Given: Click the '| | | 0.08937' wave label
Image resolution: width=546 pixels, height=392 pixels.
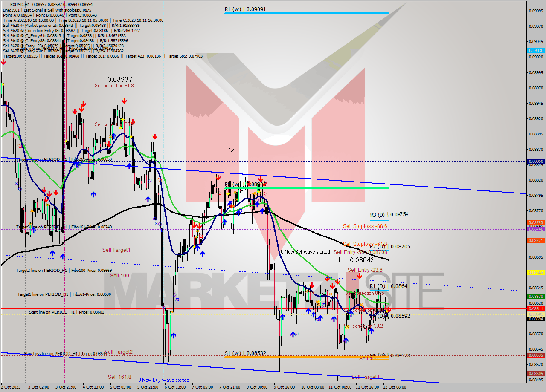Looking at the screenshot, I should pos(114,79).
